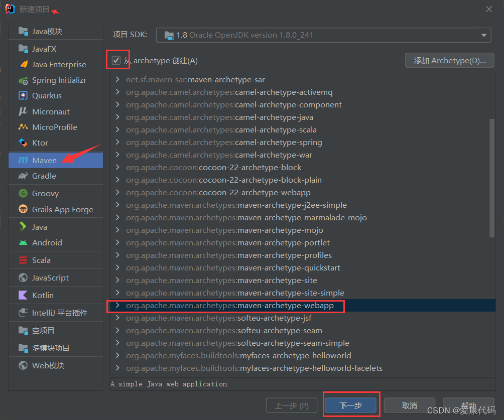Click the Java模块 folder icon
504x420 pixels.
(23, 31)
